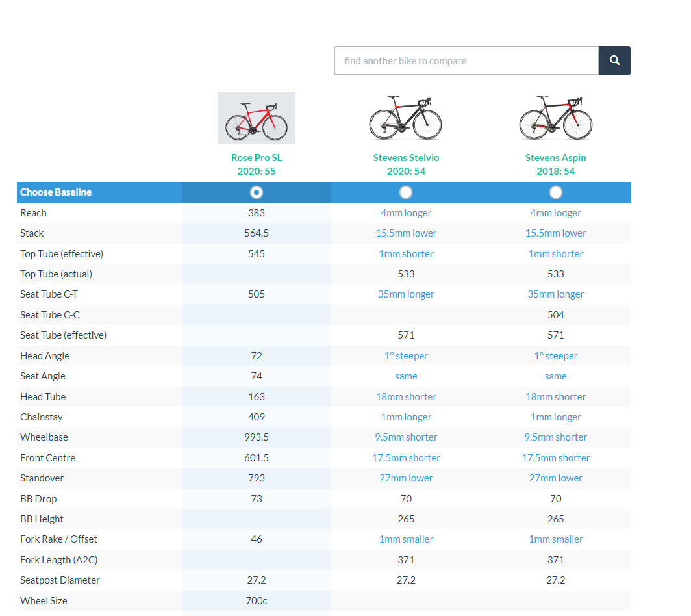Select Rose Pro SL as baseline
This screenshot has width=691, height=616.
coord(257,192)
